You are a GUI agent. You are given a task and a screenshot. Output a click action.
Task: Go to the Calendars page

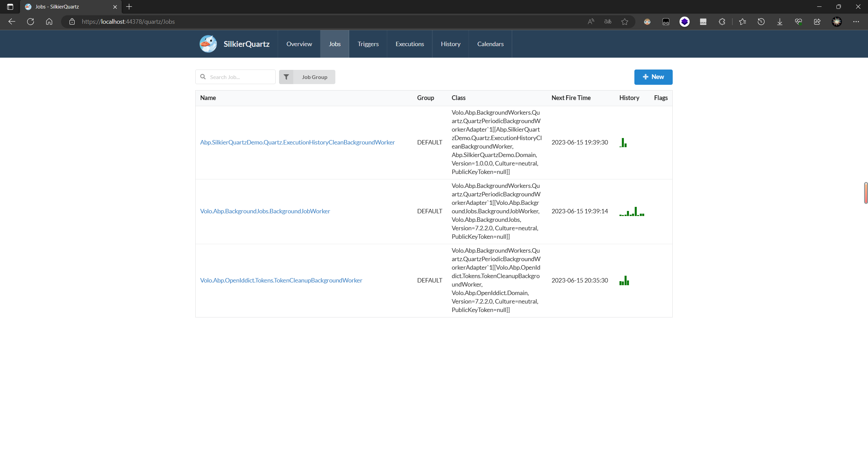click(490, 44)
